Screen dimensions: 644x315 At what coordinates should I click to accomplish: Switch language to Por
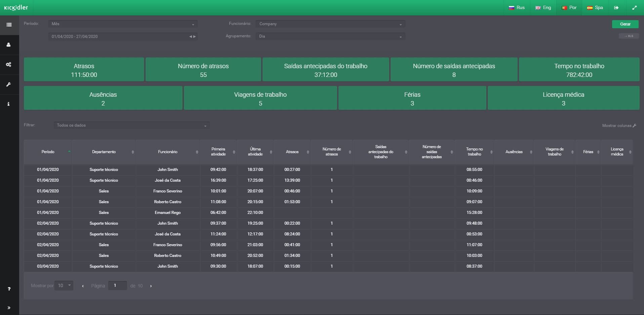coord(569,8)
